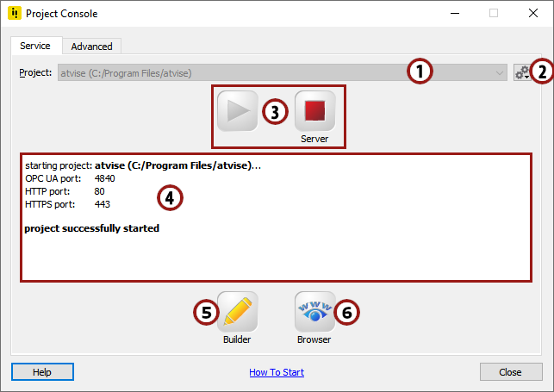Open atvise Builder via the pencil icon

[238, 312]
